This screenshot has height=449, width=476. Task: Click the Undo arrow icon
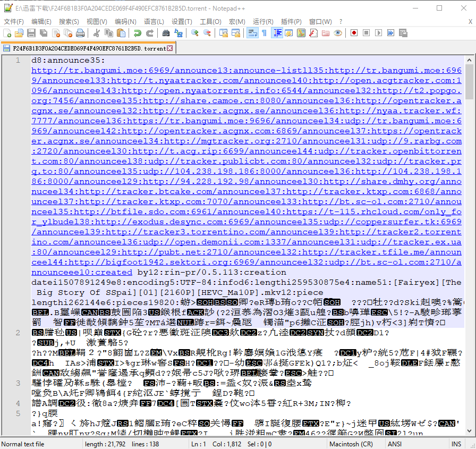click(x=137, y=33)
